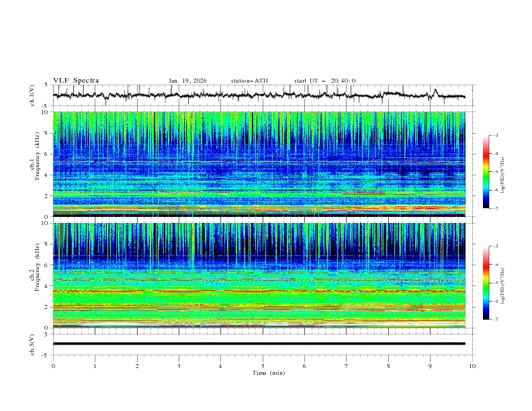532x411 pixels.
Task: Click the "ch.3(V)" axis label
Action: click(x=32, y=345)
